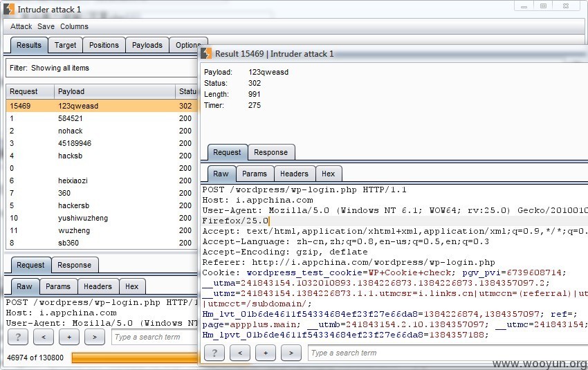Select Hex tab in Result 15469 window
Screen dimensions: 588x370
coord(328,174)
